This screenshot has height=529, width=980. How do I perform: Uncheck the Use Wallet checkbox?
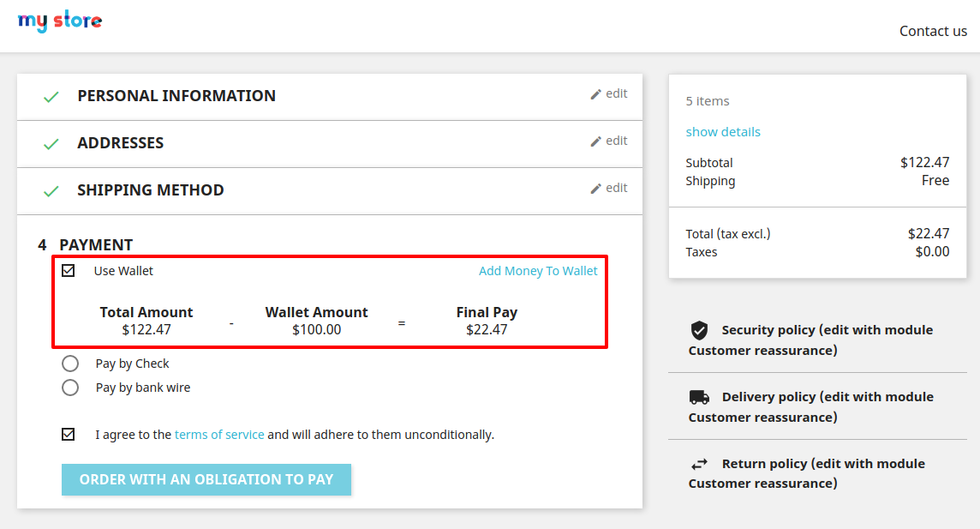click(69, 271)
